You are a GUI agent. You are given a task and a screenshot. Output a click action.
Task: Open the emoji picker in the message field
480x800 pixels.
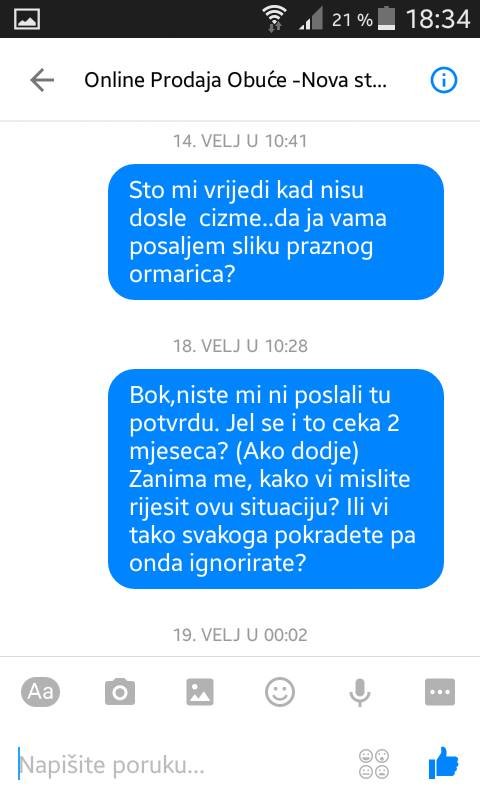tap(374, 764)
